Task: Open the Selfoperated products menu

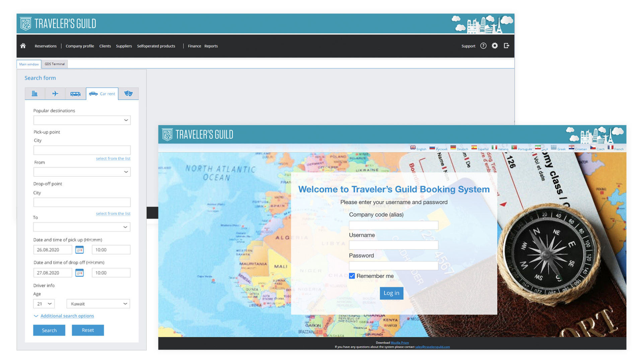Action: click(x=156, y=46)
